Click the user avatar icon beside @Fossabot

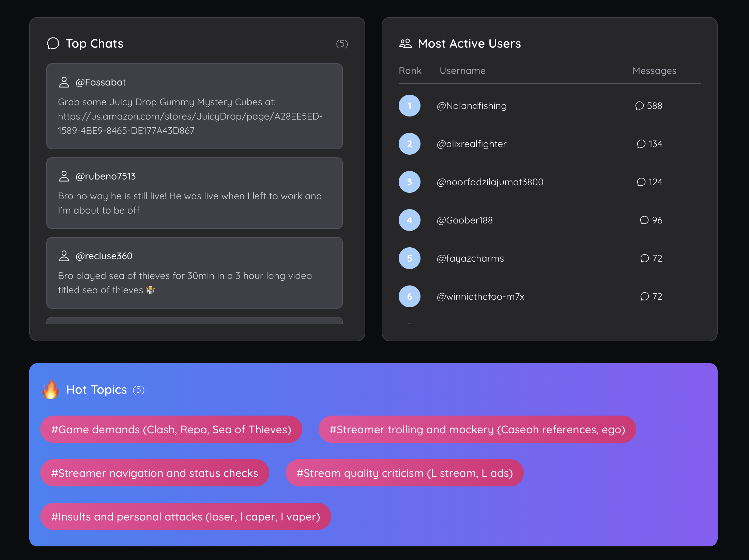click(64, 82)
